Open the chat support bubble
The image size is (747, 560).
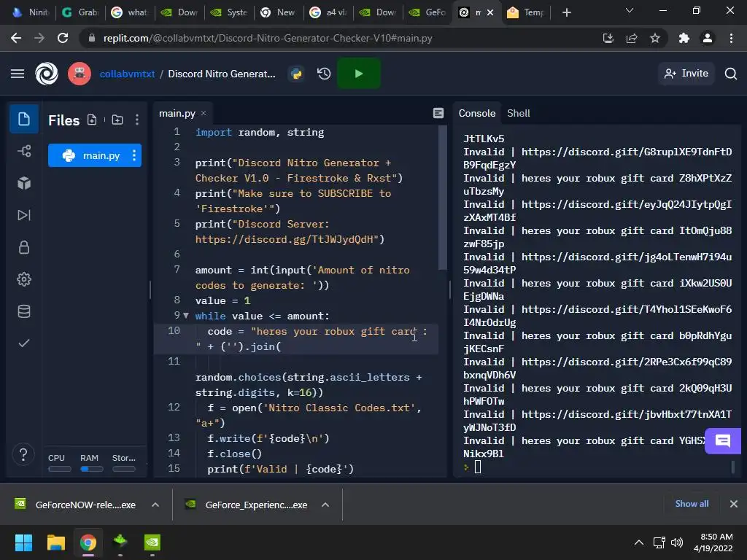pos(723,441)
